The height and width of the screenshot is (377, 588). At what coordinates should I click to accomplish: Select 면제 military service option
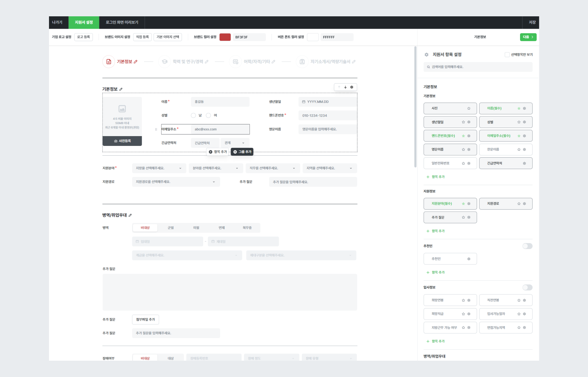tap(222, 228)
